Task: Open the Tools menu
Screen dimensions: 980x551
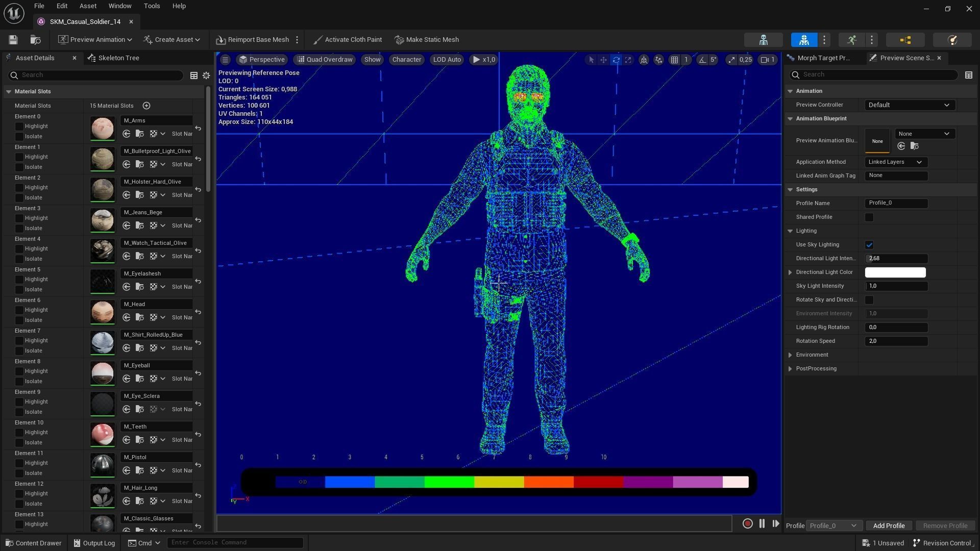Action: coord(152,6)
